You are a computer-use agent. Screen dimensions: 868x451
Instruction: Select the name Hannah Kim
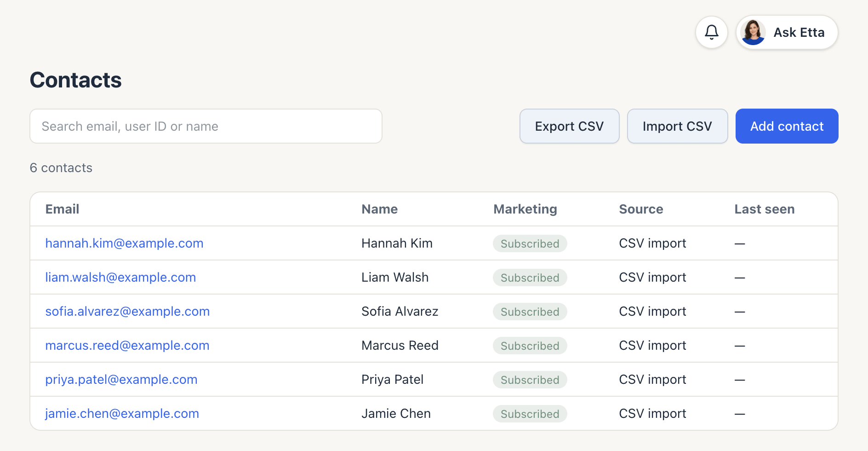click(x=397, y=243)
